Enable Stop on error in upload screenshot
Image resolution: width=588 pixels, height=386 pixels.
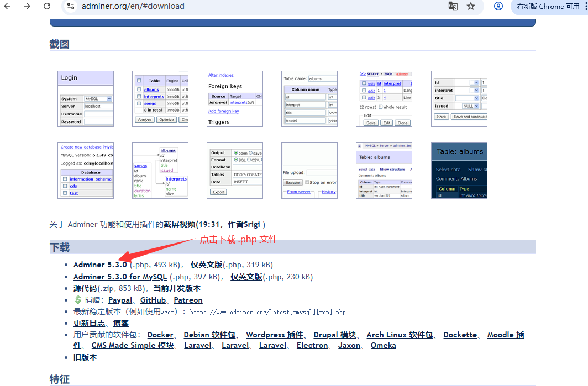pyautogui.click(x=307, y=182)
